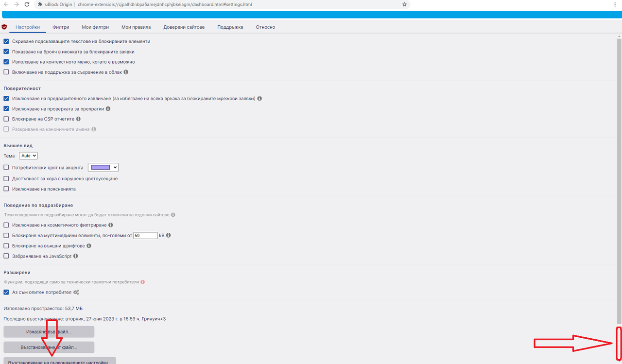Click the reset to default settings button
622x364 pixels.
pyautogui.click(x=59, y=361)
